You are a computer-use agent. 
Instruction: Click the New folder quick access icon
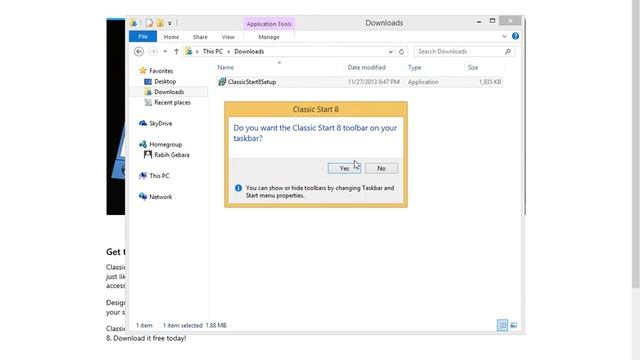pyautogui.click(x=160, y=23)
